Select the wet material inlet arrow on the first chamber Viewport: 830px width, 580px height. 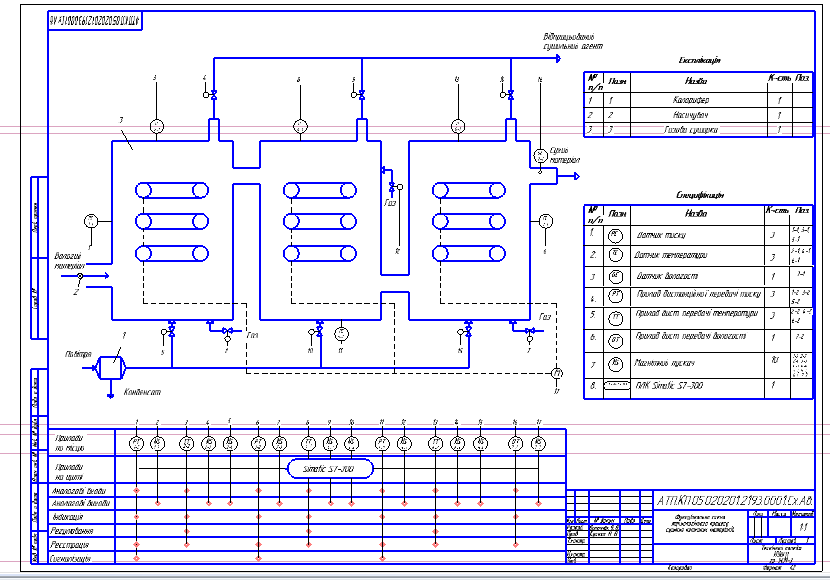click(x=86, y=276)
